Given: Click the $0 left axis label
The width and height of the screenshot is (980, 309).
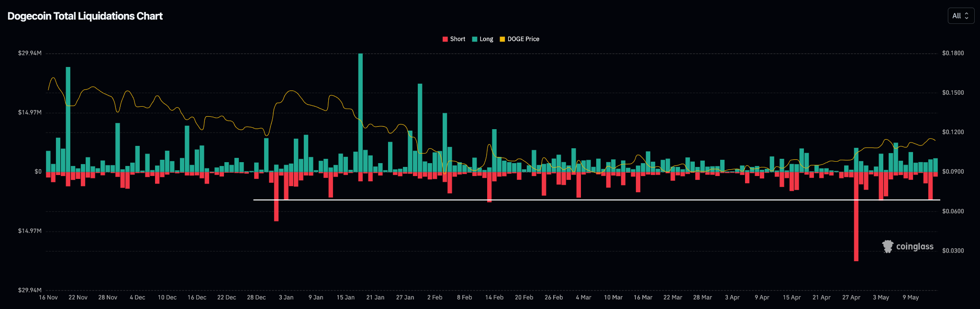Looking at the screenshot, I should [38, 172].
